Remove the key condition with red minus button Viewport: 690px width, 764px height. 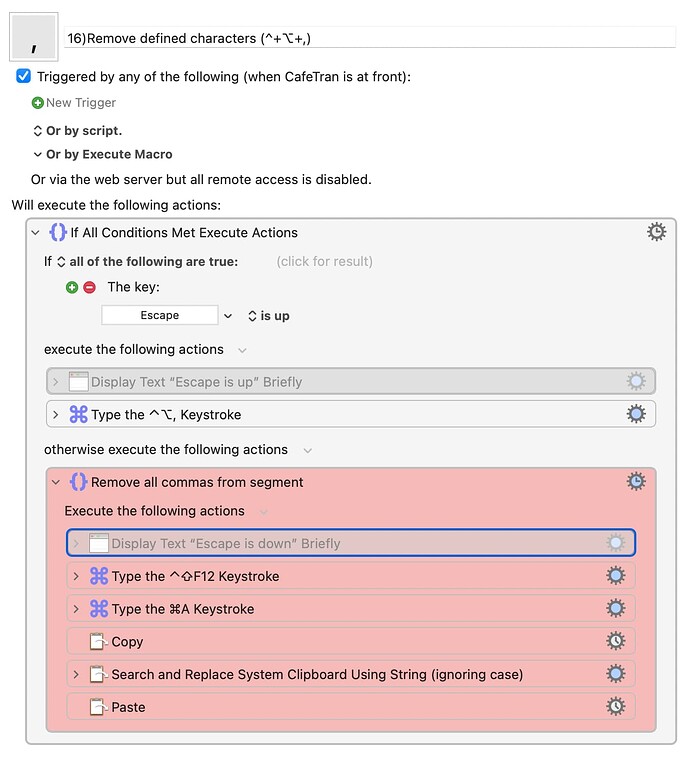89,287
